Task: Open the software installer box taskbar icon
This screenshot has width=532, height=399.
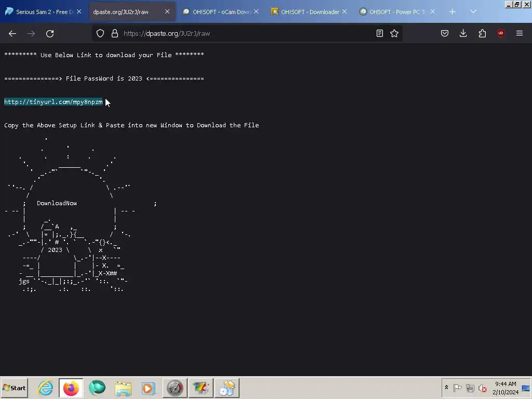Action: (x=227, y=388)
